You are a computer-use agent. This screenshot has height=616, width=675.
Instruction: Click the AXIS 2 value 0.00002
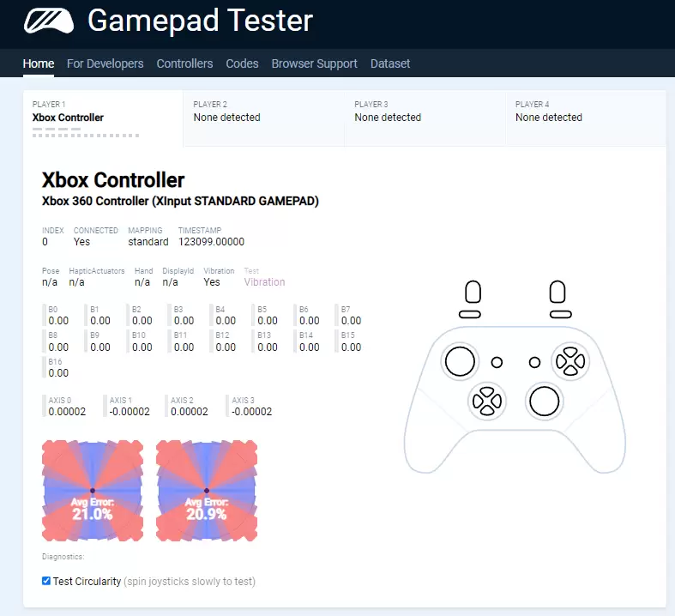click(190, 412)
